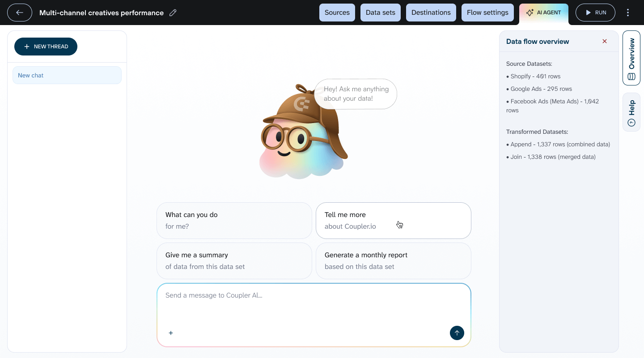Go to the Destinations tab
This screenshot has height=358, width=644.
(x=431, y=13)
